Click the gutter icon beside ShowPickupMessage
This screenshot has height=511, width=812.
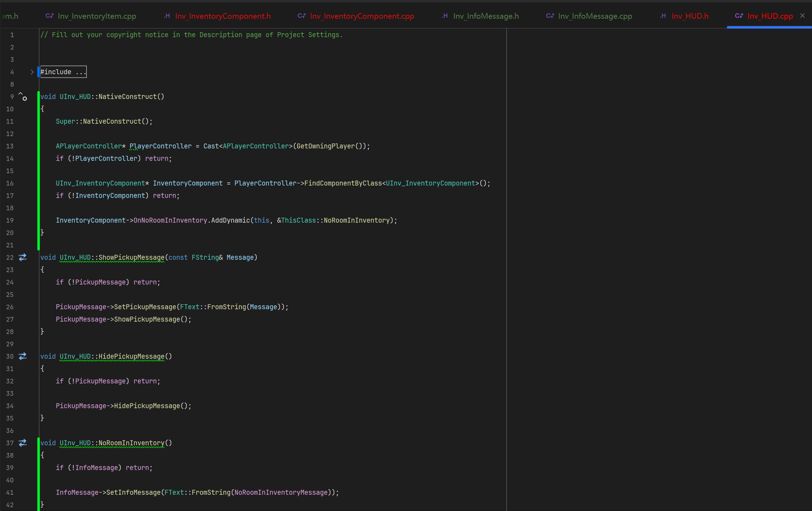23,257
